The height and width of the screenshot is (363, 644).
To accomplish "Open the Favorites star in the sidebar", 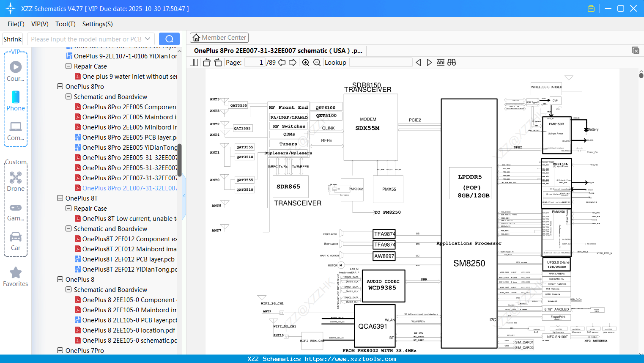I will click(16, 277).
